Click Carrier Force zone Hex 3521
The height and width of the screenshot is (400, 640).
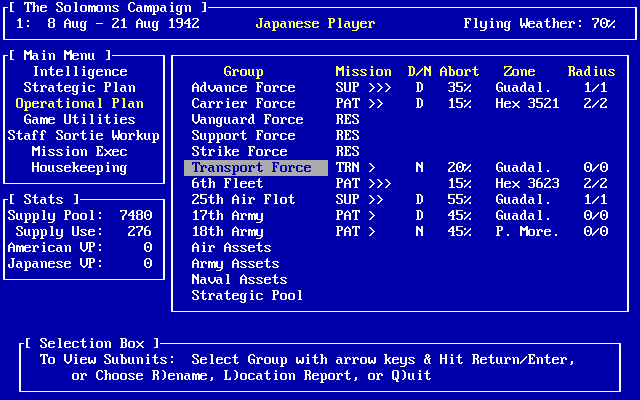pos(527,103)
